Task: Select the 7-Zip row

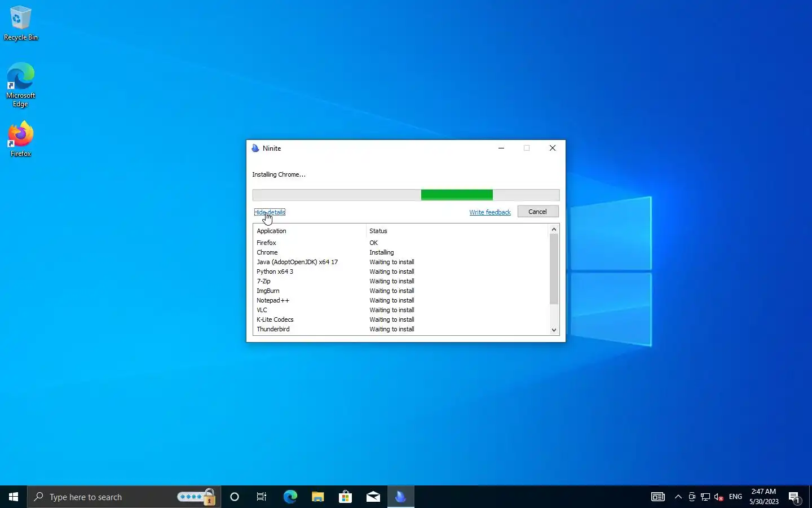Action: click(401, 281)
